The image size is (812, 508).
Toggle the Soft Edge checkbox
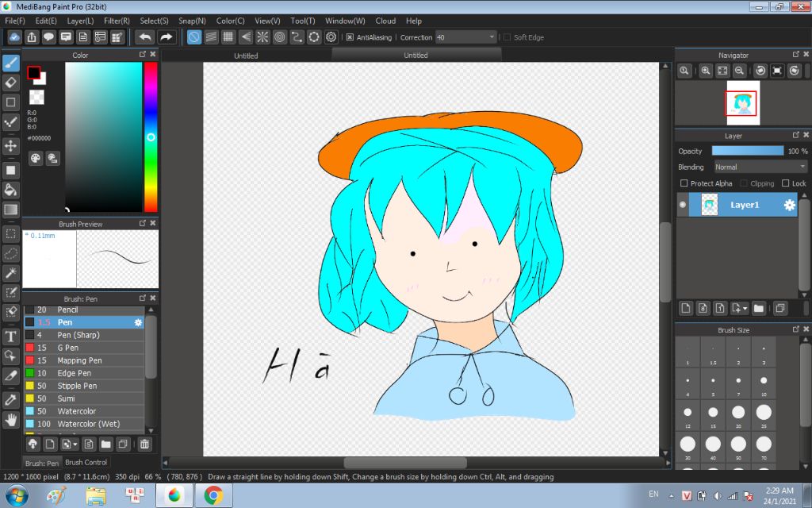click(x=507, y=37)
